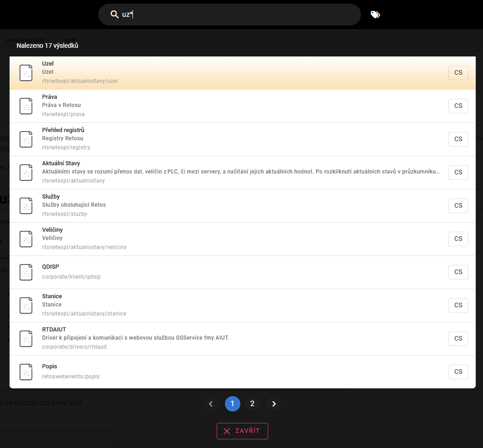
Task: Click the page icon next to Popis
Action: point(26,372)
